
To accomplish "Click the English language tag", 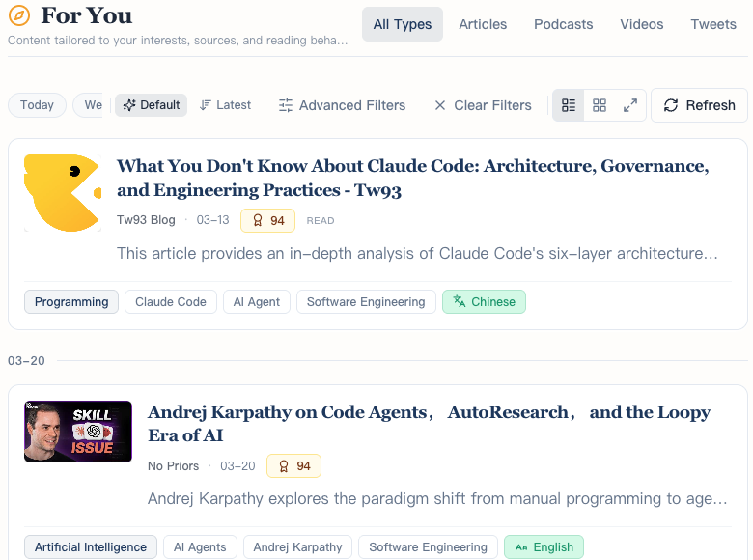I will point(544,547).
